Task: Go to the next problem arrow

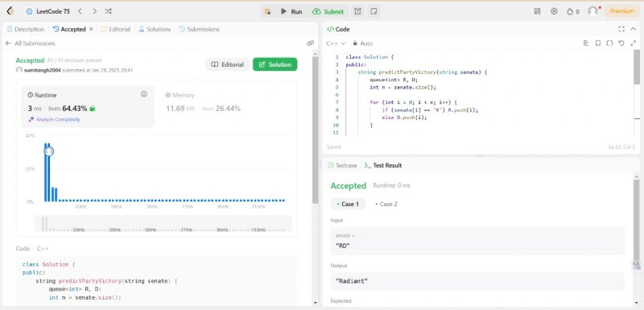Action: click(x=94, y=11)
